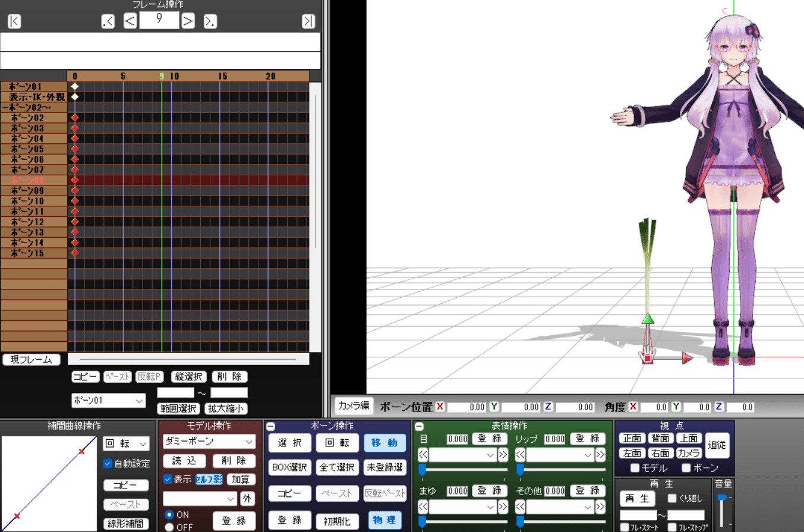Click the upper red X curve handle
Screen dimensions: 804x532
pyautogui.click(x=81, y=452)
